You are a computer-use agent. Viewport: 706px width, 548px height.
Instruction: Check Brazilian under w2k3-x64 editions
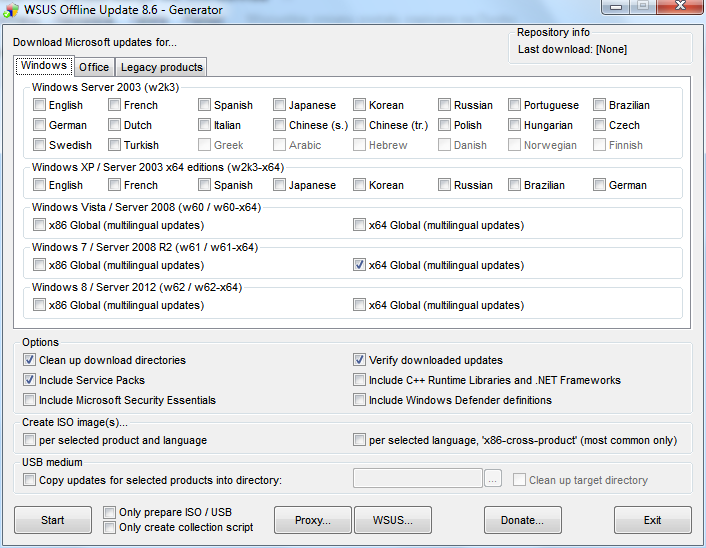pos(514,185)
